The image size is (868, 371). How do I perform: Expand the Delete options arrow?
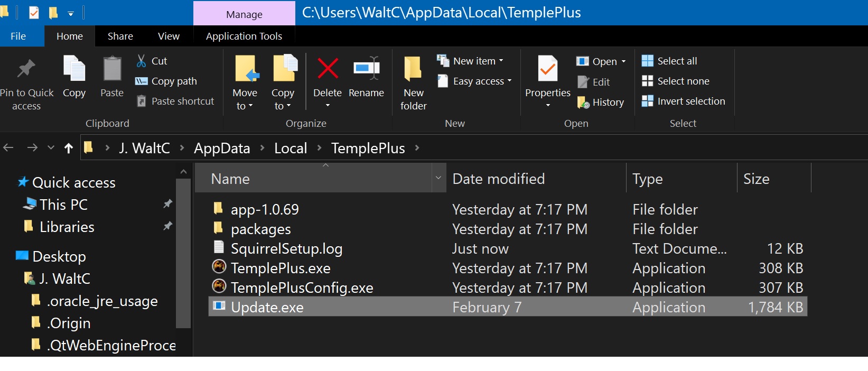click(328, 106)
